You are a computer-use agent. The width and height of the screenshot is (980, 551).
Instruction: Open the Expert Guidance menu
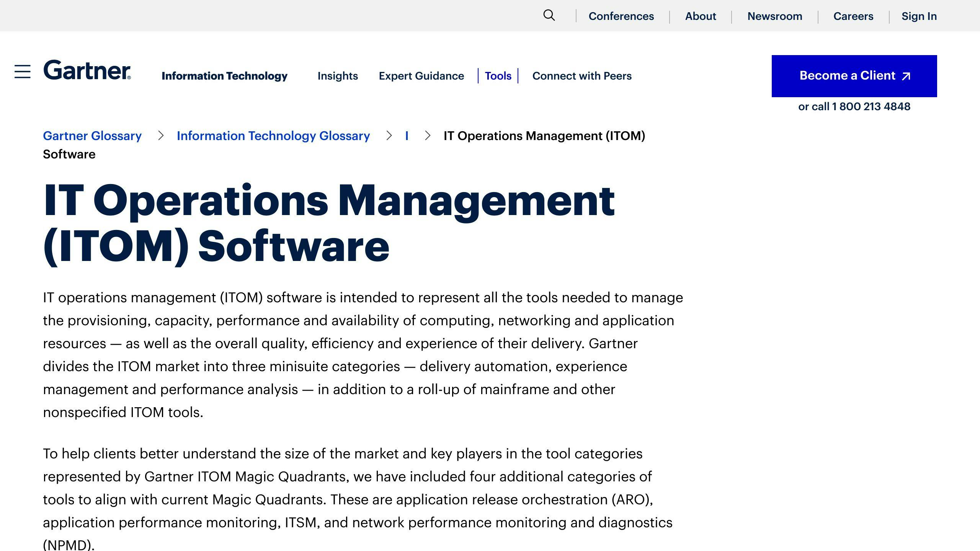tap(421, 76)
